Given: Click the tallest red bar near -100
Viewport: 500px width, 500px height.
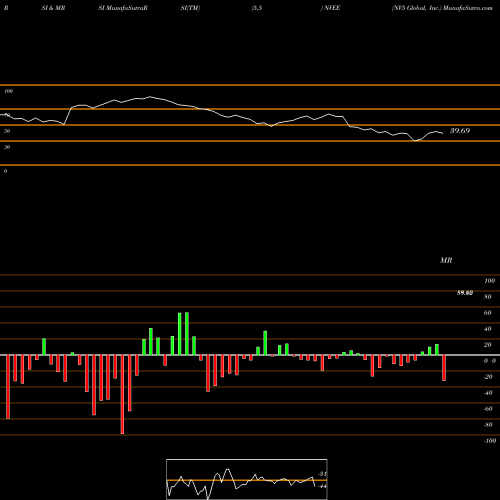Looking at the screenshot, I should click(122, 394).
